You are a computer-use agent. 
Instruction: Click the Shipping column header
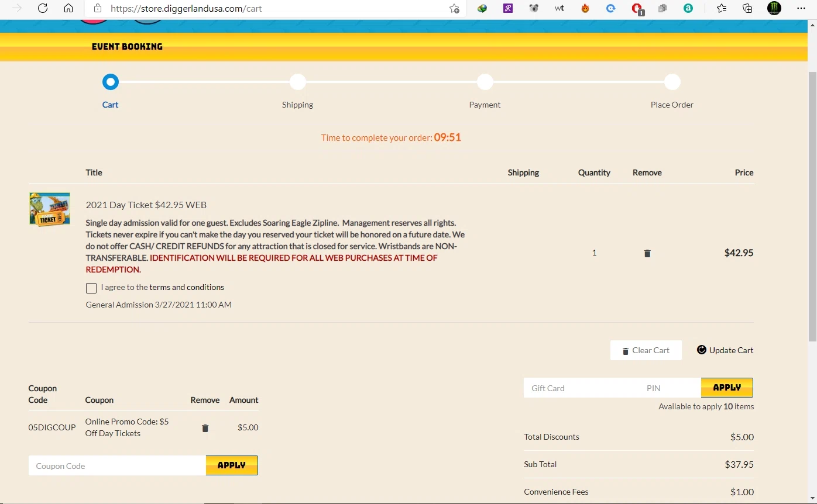click(x=523, y=172)
